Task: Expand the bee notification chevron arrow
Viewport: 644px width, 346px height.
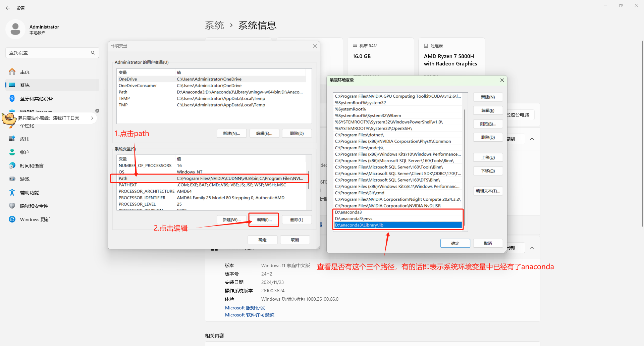Action: [x=92, y=118]
